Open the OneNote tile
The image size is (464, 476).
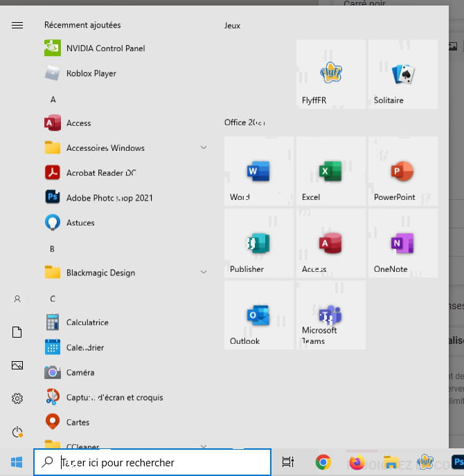pos(403,243)
